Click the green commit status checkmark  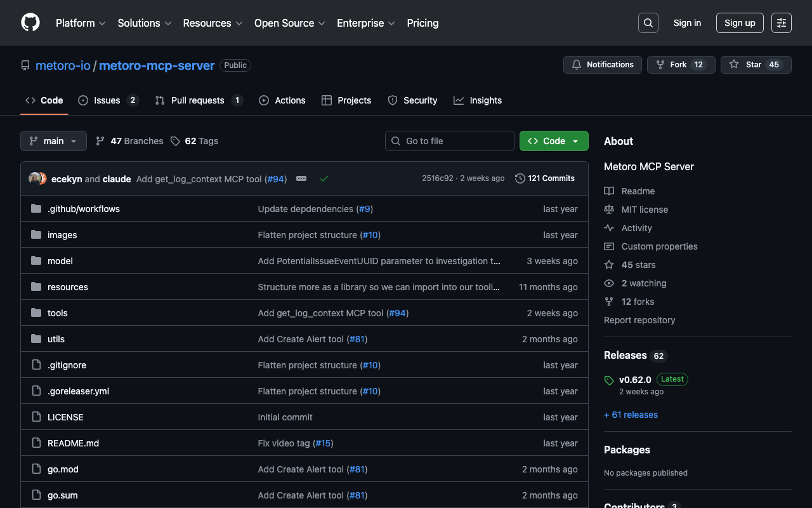324,179
